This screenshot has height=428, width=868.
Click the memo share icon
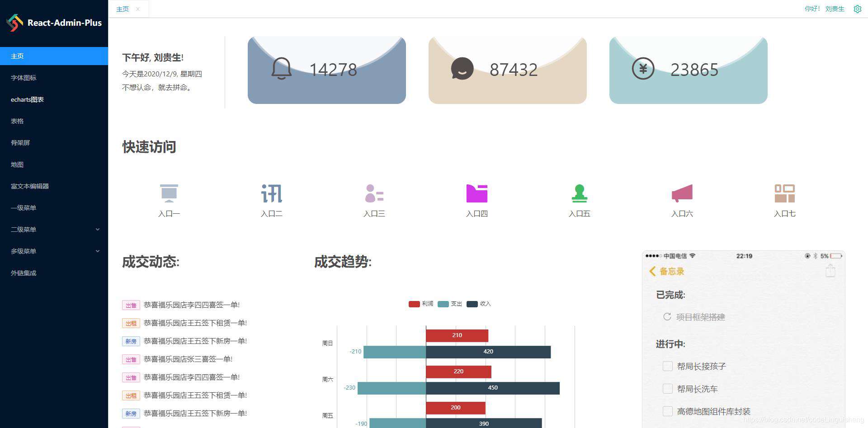pyautogui.click(x=830, y=271)
